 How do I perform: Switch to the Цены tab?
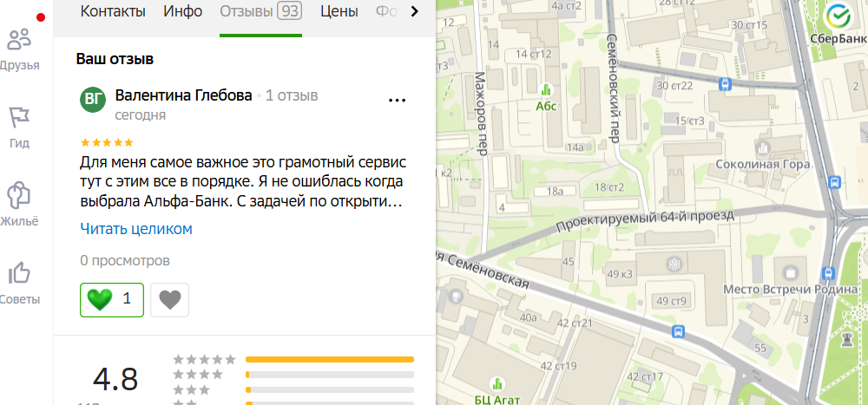click(x=339, y=11)
